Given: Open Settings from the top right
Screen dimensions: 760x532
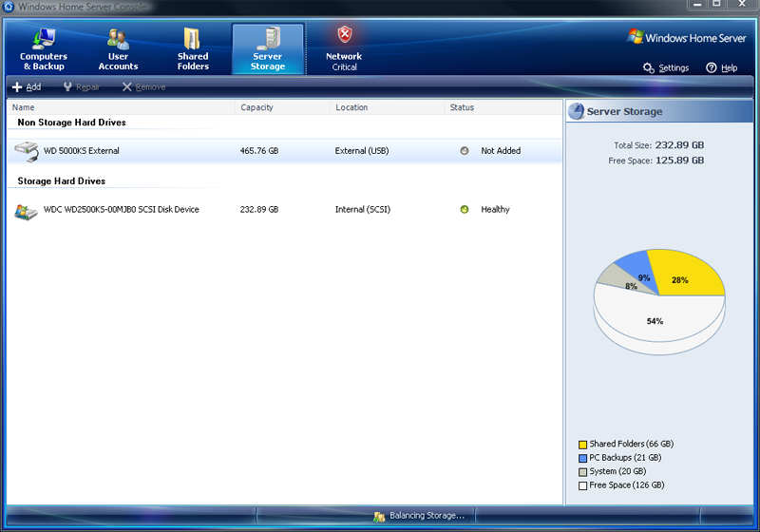Looking at the screenshot, I should pyautogui.click(x=666, y=67).
